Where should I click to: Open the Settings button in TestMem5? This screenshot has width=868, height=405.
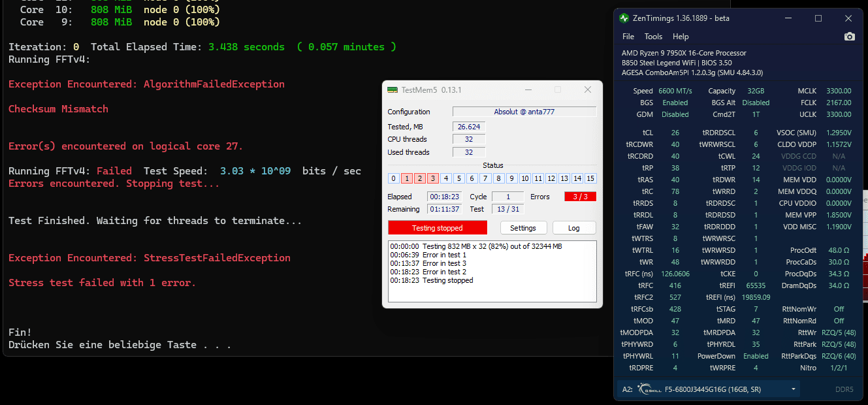click(x=523, y=227)
